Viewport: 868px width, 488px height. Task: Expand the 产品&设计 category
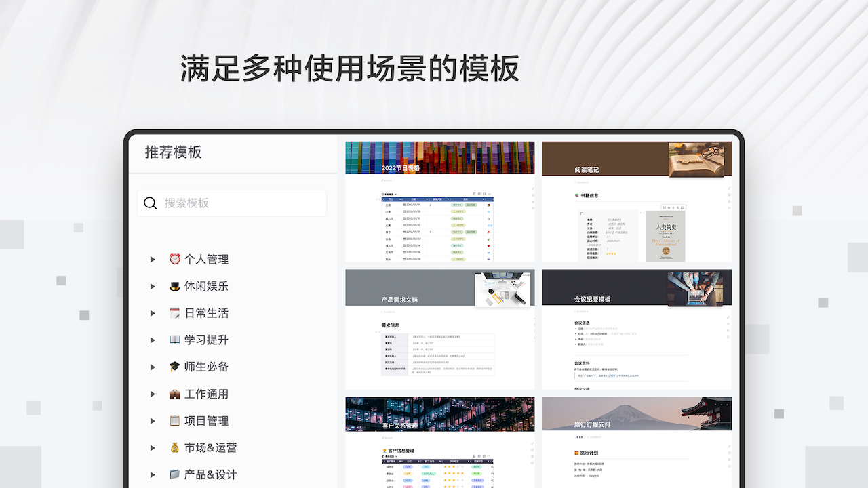(152, 474)
